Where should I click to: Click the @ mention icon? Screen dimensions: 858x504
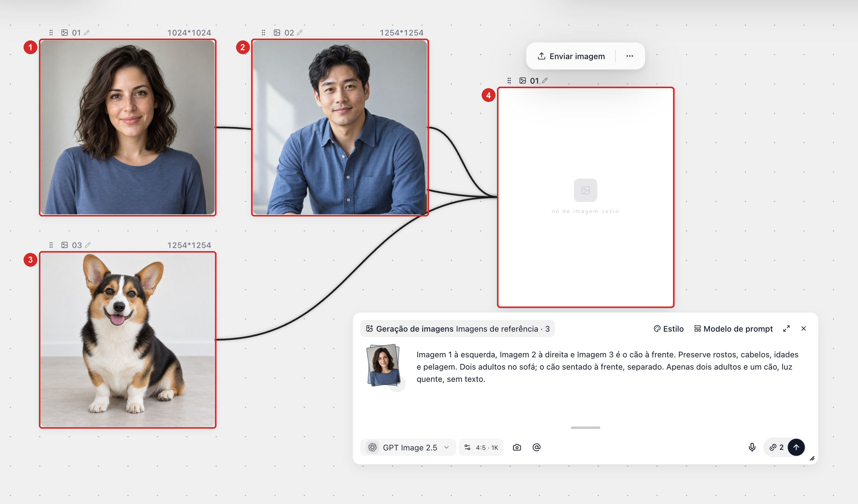point(536,447)
